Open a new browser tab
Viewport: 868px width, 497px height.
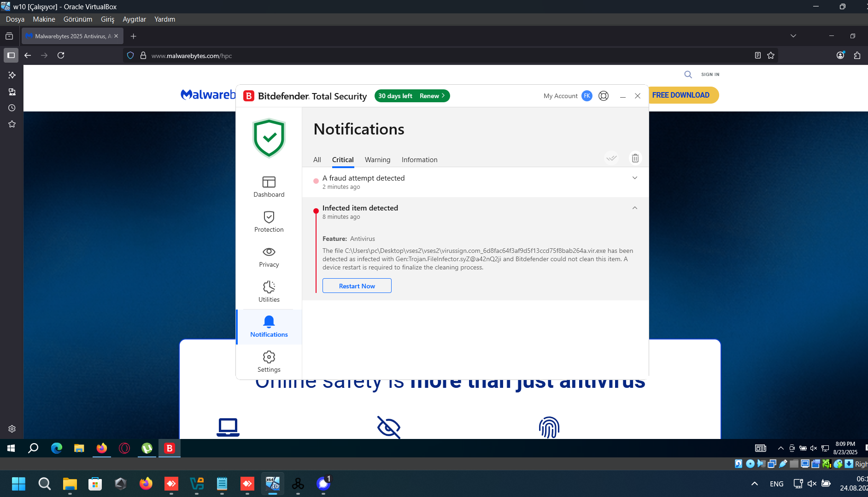[133, 36]
